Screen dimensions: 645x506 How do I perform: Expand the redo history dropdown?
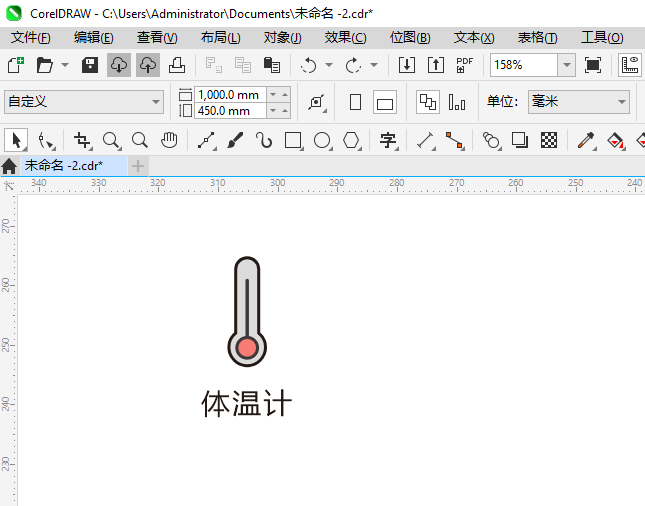click(x=374, y=65)
